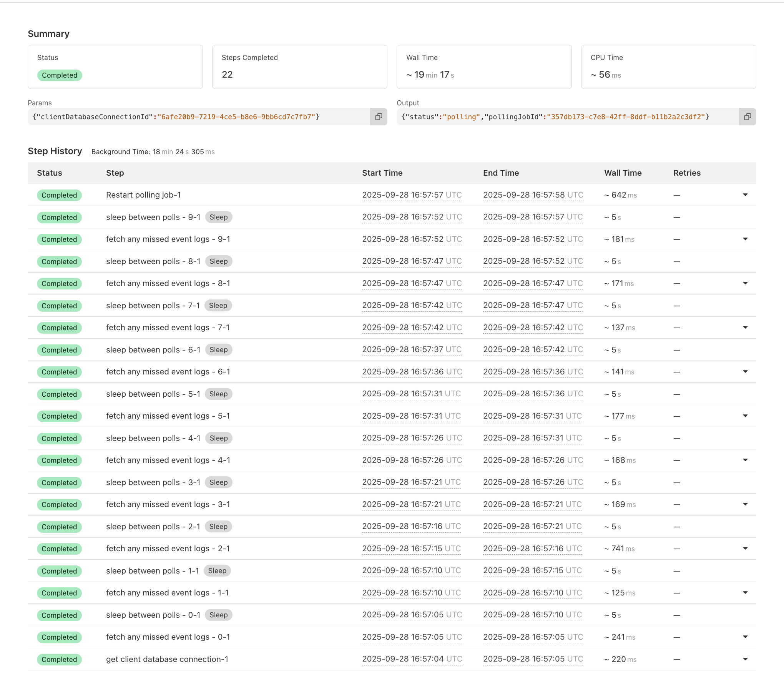Expand fetch any missed event logs 0-1
The height and width of the screenshot is (685, 784).
click(745, 637)
